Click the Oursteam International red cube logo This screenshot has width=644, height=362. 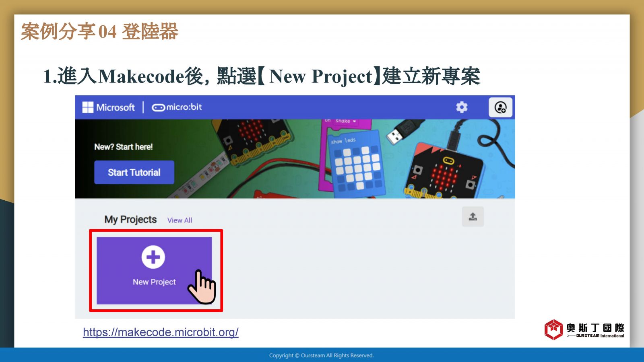(x=553, y=329)
